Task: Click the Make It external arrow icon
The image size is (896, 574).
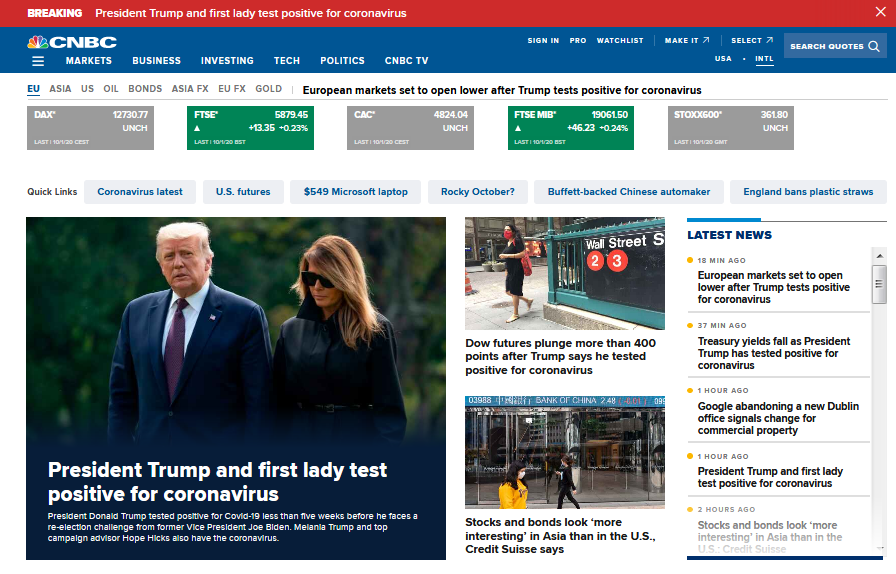Action: [706, 40]
